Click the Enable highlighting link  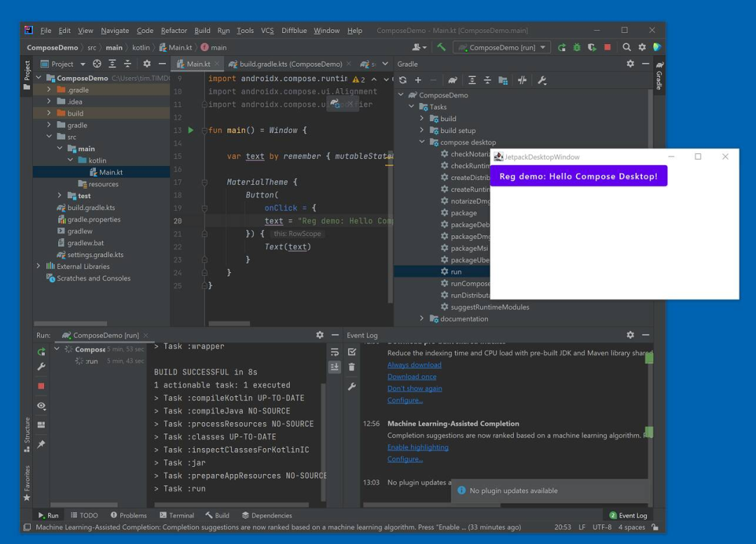(x=417, y=447)
